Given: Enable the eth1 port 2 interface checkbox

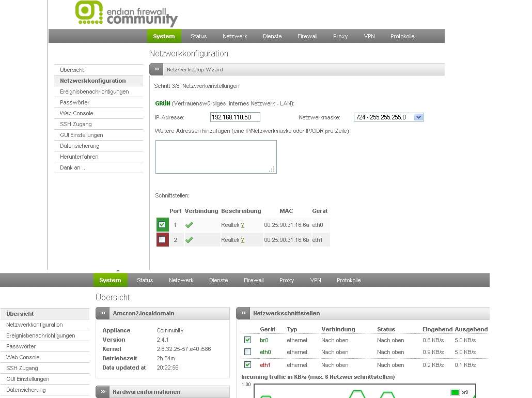Looking at the screenshot, I should [162, 240].
